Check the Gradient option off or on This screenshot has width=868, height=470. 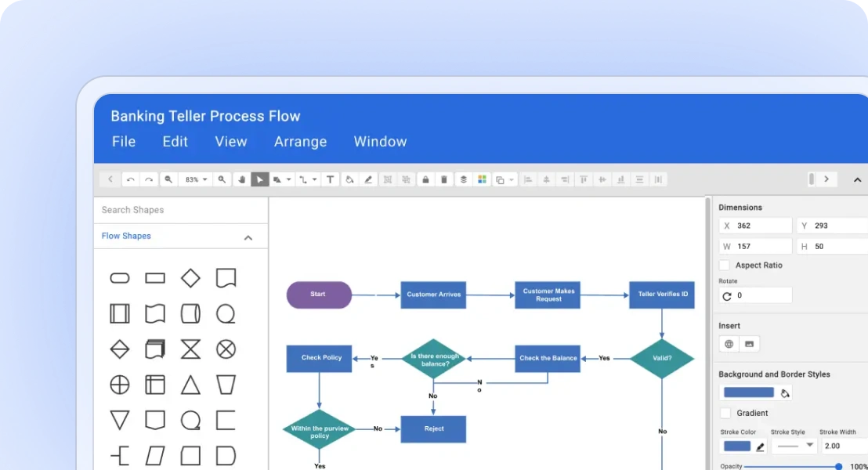click(724, 413)
